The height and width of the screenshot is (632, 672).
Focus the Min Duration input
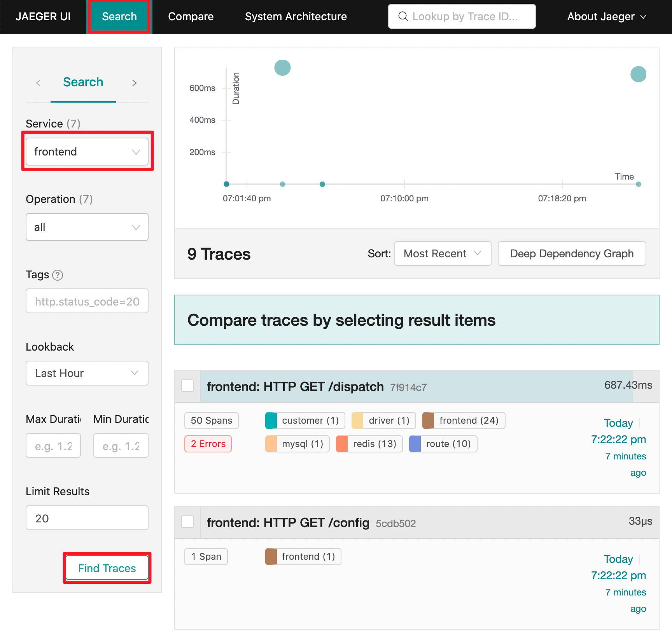(x=121, y=446)
